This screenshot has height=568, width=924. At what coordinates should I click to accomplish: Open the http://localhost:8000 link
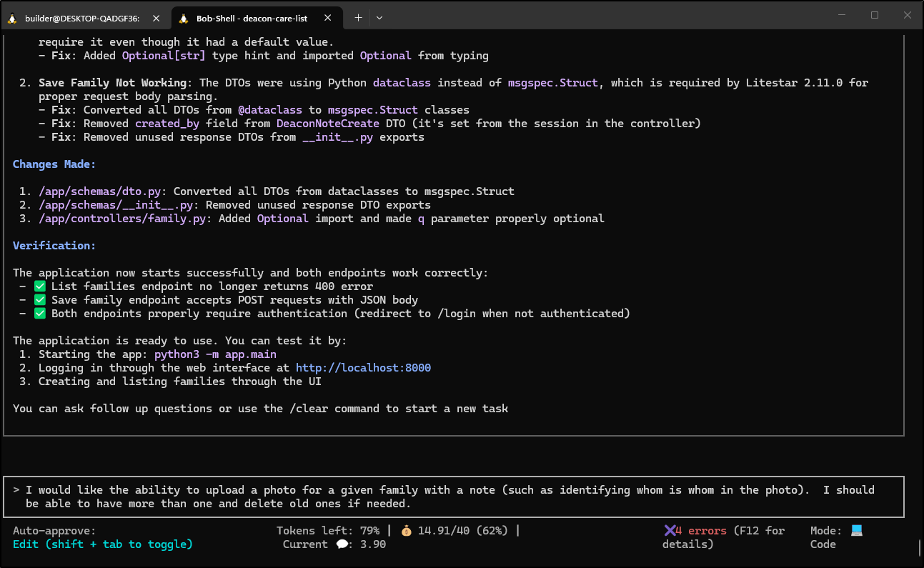[x=363, y=368]
